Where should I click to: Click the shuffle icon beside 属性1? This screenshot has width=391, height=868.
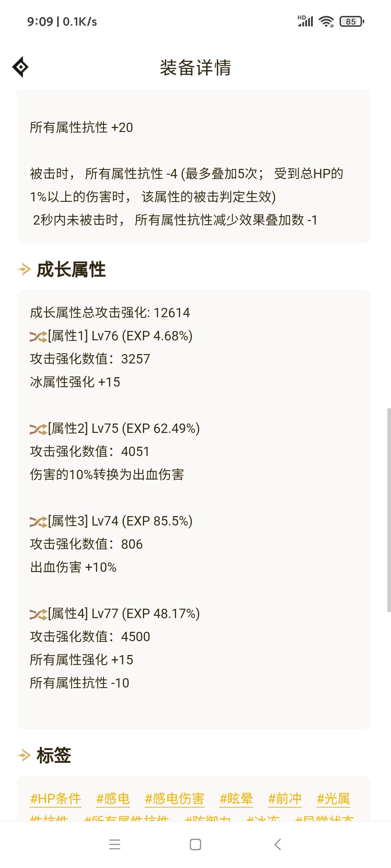tap(38, 337)
